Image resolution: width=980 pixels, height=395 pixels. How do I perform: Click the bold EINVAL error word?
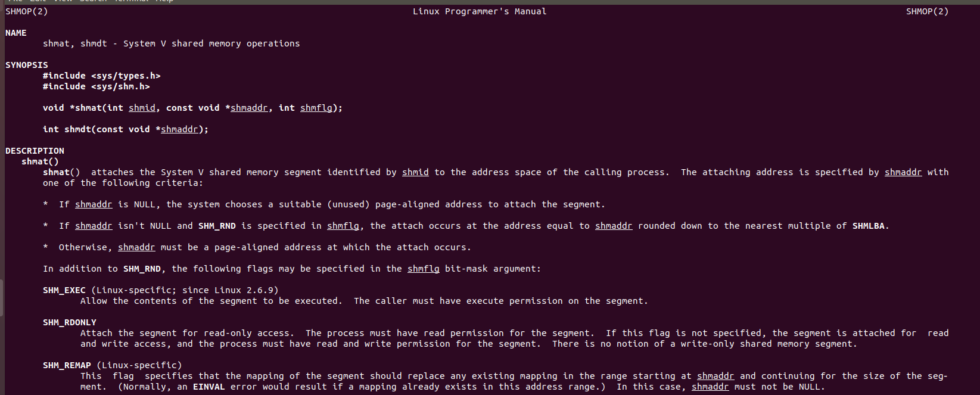point(209,387)
